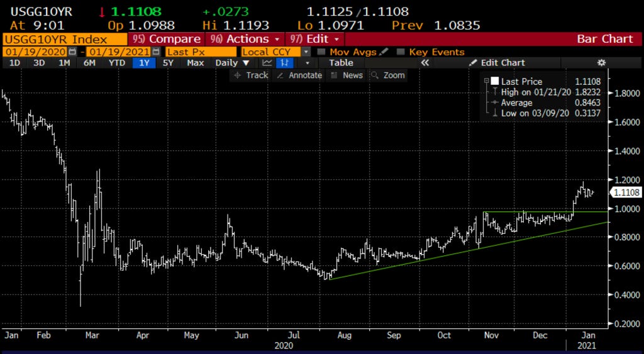Show the News overlay on chart
Viewport: 644px width, 354px height.
click(347, 75)
